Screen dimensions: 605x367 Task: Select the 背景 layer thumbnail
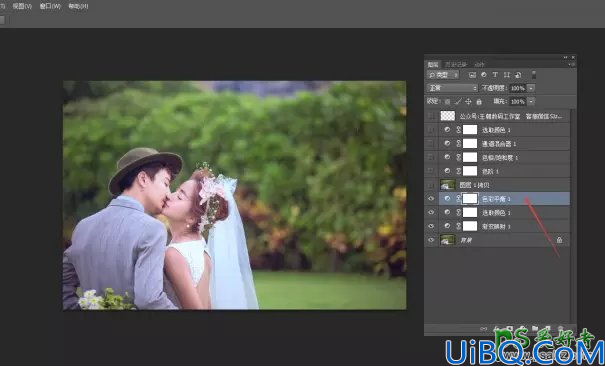pyautogui.click(x=448, y=240)
